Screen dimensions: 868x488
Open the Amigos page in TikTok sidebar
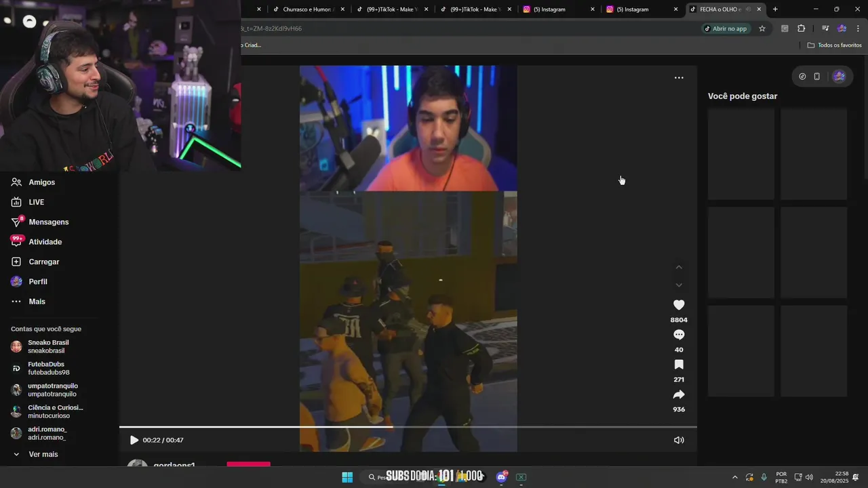pyautogui.click(x=42, y=182)
